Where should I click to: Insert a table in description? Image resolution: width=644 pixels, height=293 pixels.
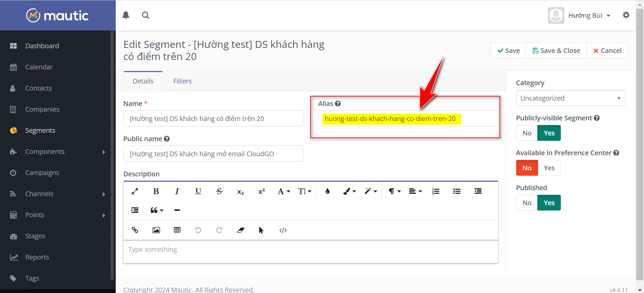(x=177, y=230)
